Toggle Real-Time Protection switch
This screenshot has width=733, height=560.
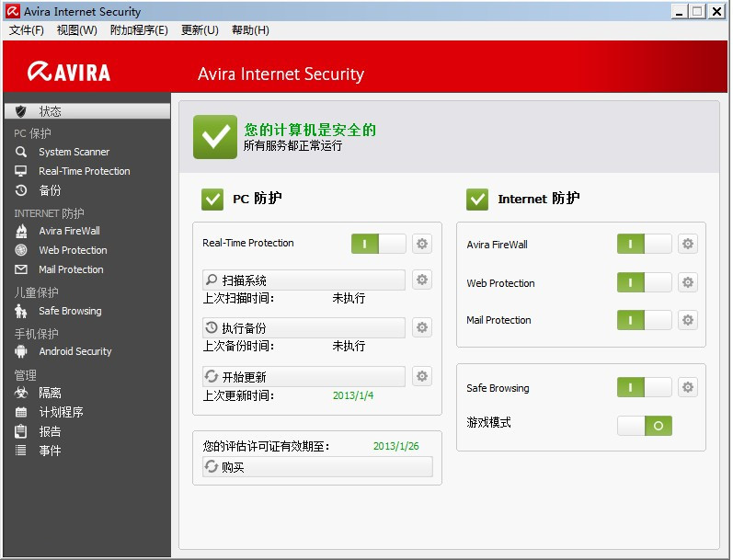[379, 244]
